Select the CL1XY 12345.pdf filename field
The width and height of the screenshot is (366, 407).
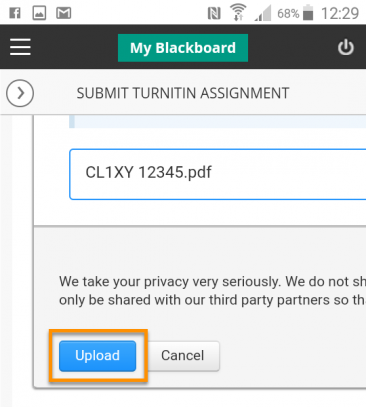pyautogui.click(x=218, y=174)
